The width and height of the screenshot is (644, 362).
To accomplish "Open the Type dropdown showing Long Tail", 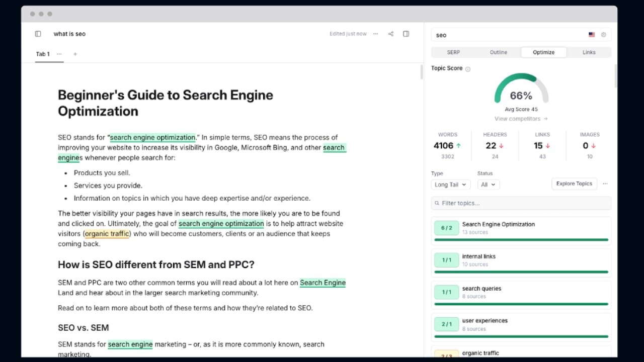I will pyautogui.click(x=451, y=185).
